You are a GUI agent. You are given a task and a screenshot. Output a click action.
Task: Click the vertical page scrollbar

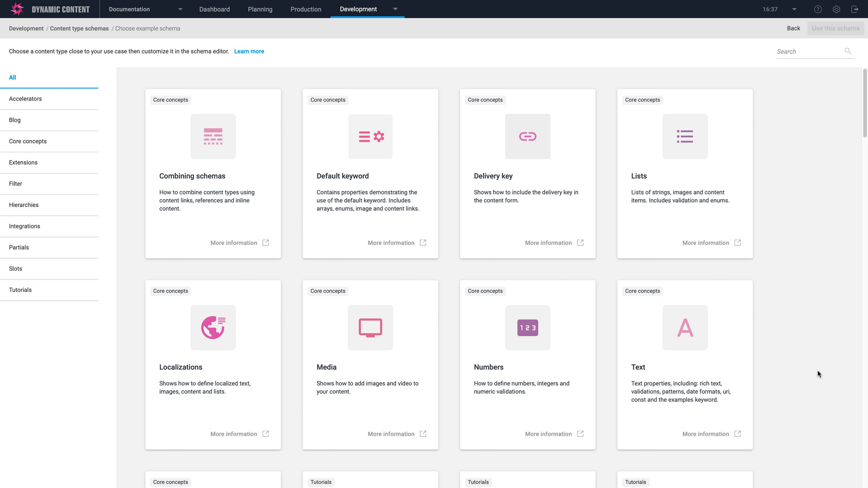865,103
